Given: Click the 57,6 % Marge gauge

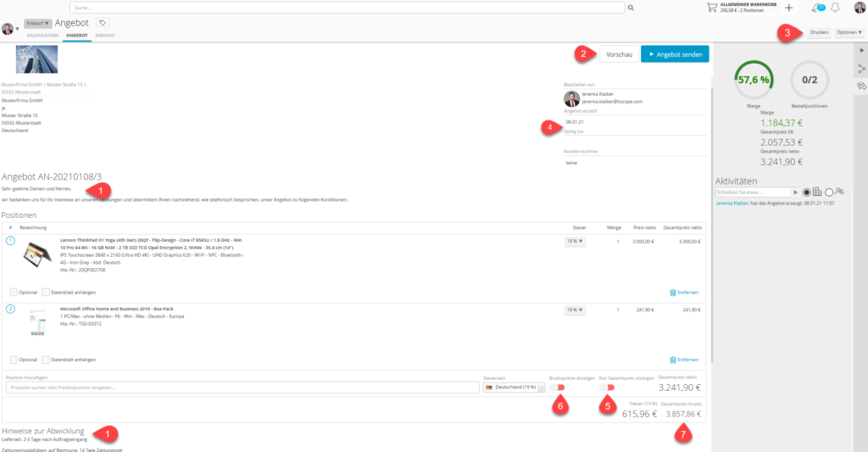Looking at the screenshot, I should [x=754, y=80].
